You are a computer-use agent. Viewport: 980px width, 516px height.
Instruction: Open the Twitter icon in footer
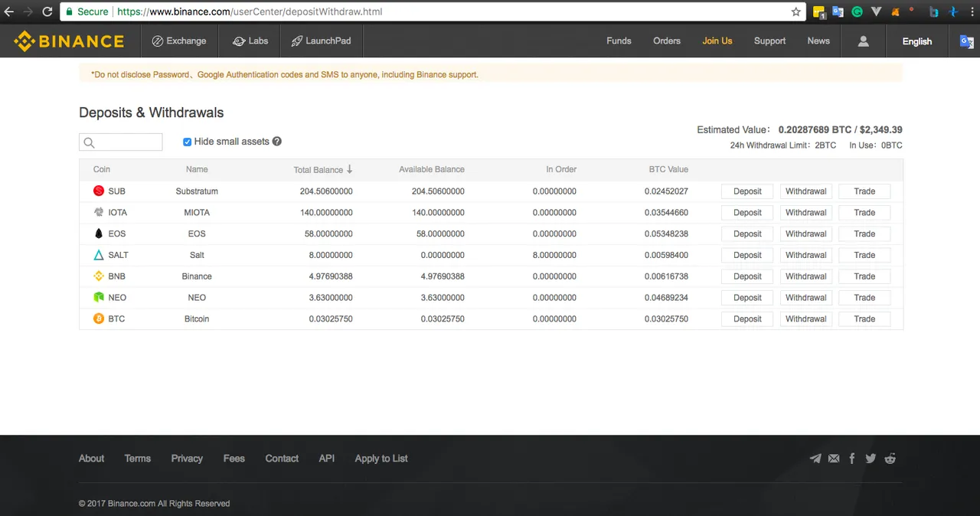(871, 459)
